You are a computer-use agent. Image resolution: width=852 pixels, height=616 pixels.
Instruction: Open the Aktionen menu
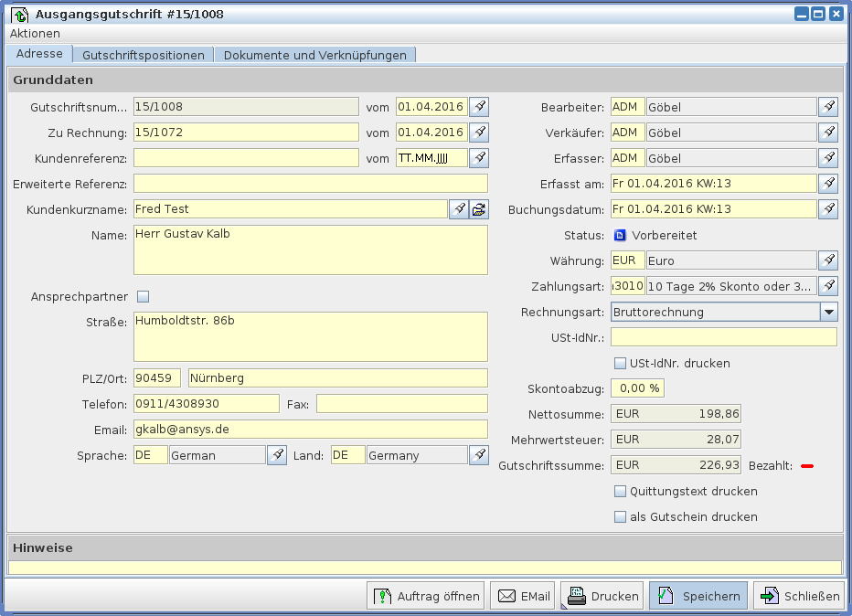[35, 33]
